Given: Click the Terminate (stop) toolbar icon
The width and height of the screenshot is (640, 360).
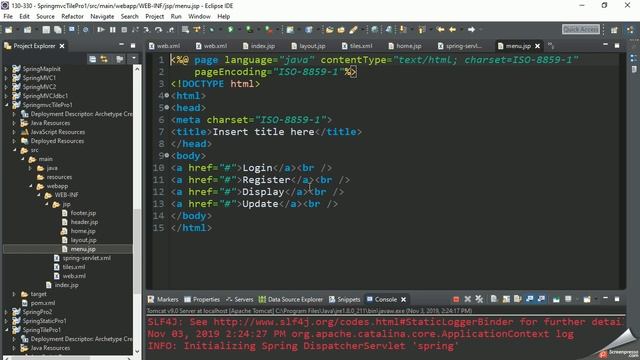Looking at the screenshot, I should tap(124, 30).
